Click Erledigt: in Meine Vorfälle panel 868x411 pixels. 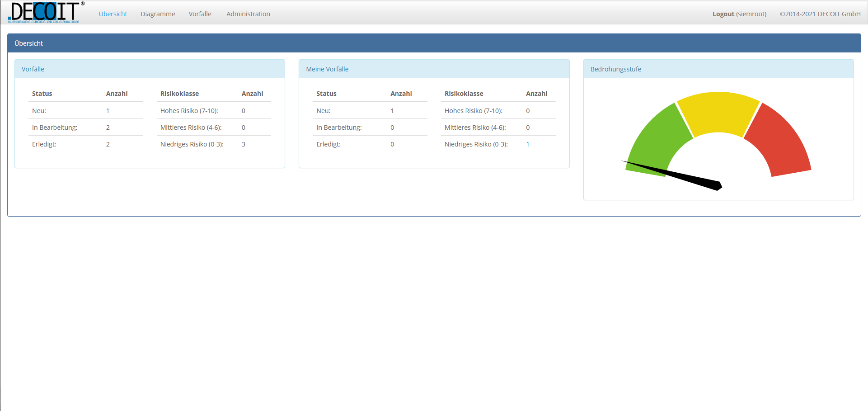tap(328, 144)
